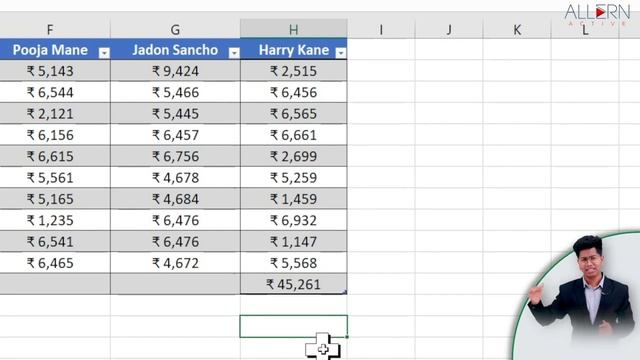The width and height of the screenshot is (640, 360).
Task: Click the Pooja Mane header cell
Action: (x=50, y=50)
